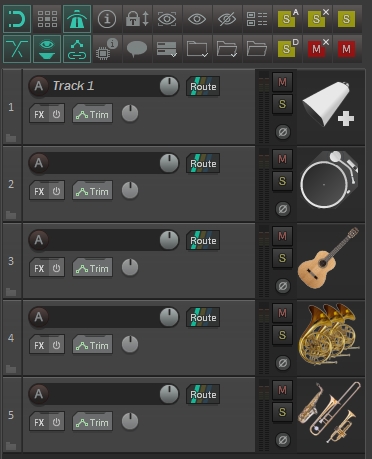Click the volume knob on track 5
Image resolution: width=372 pixels, height=459 pixels.
tap(169, 394)
